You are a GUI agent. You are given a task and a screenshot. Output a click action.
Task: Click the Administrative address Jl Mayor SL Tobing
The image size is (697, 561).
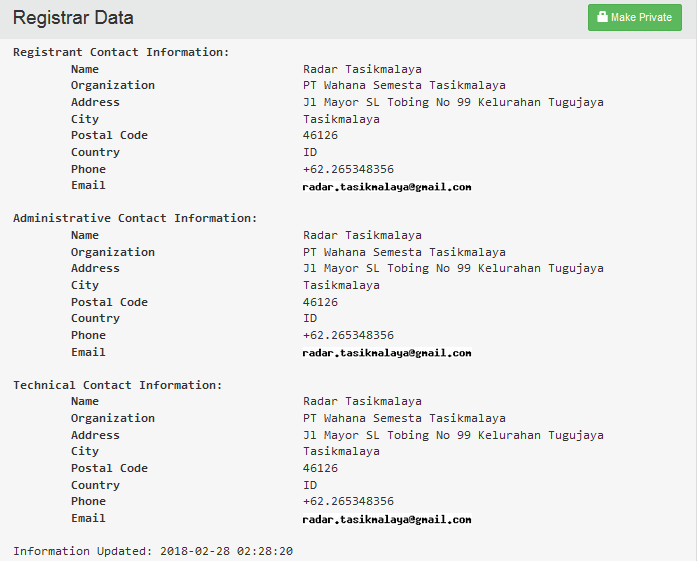pos(453,268)
